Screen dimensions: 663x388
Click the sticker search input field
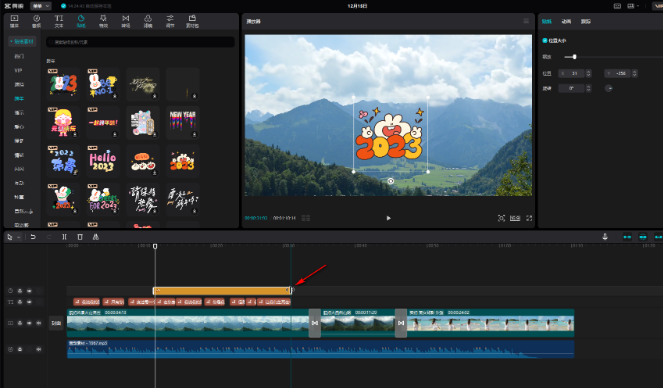pos(140,42)
